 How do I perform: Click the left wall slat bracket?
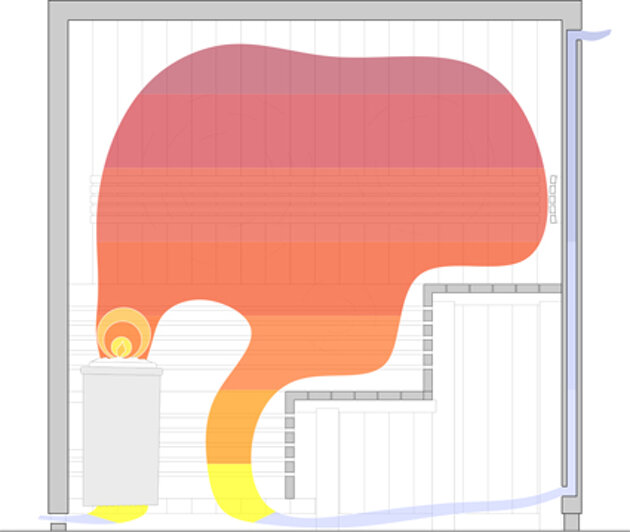tap(94, 200)
